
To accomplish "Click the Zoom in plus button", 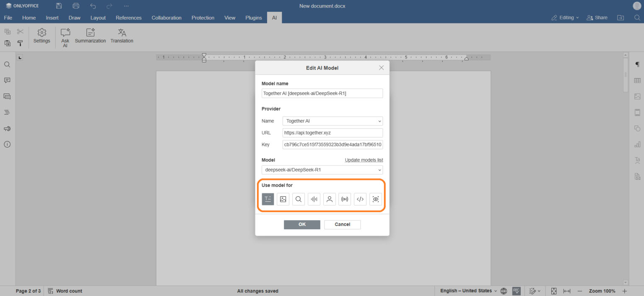I will 625,291.
